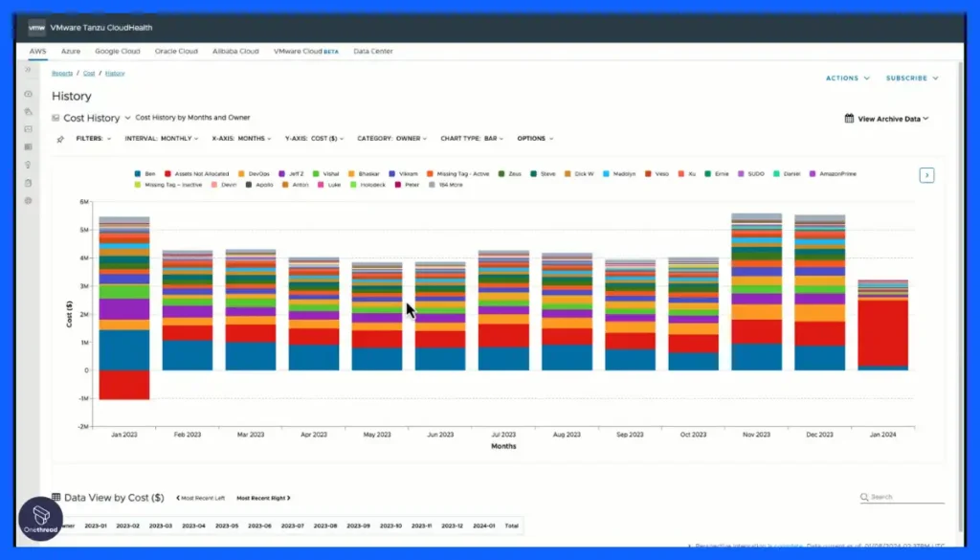Toggle Jeff Z legend entry
The image size is (980, 560).
click(x=291, y=174)
